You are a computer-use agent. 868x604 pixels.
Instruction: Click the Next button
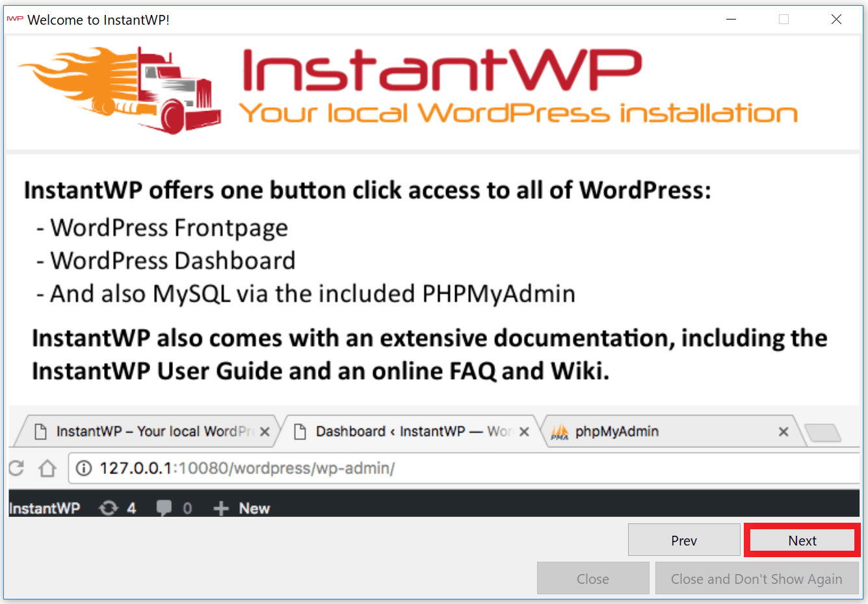pyautogui.click(x=802, y=540)
